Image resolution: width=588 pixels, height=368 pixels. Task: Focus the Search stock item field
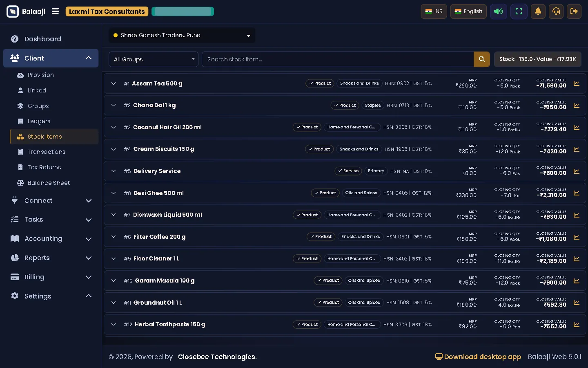(x=338, y=59)
